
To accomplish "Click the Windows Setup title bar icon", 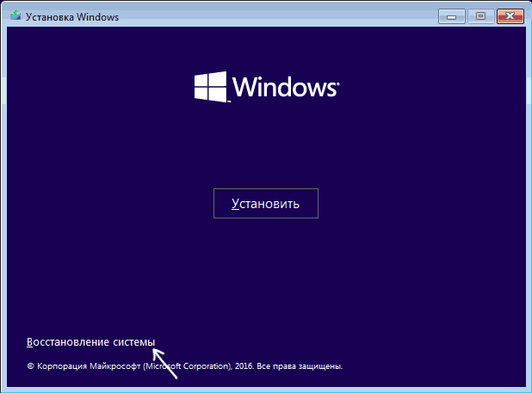I will click(15, 16).
